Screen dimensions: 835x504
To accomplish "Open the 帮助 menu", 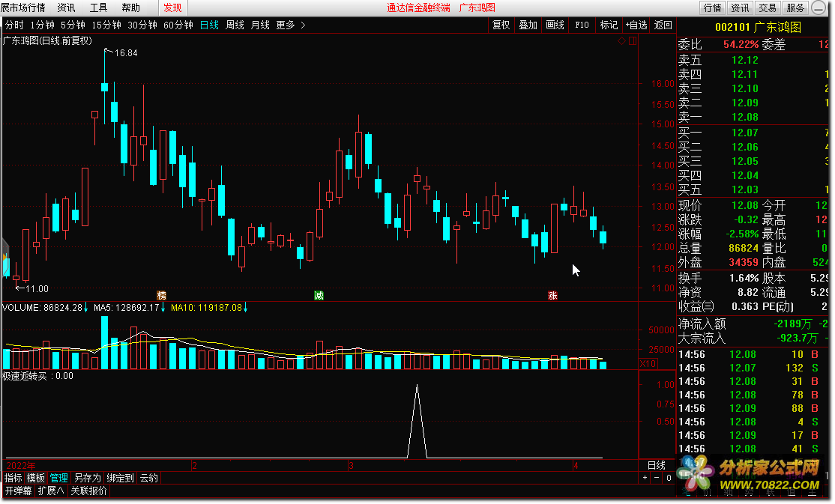I will [x=130, y=8].
